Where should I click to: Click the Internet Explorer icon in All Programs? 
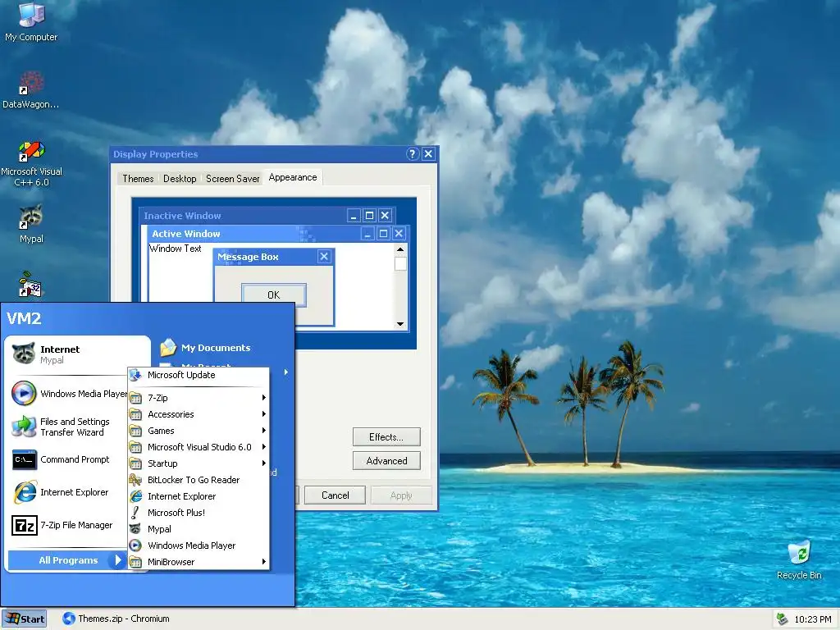[136, 496]
